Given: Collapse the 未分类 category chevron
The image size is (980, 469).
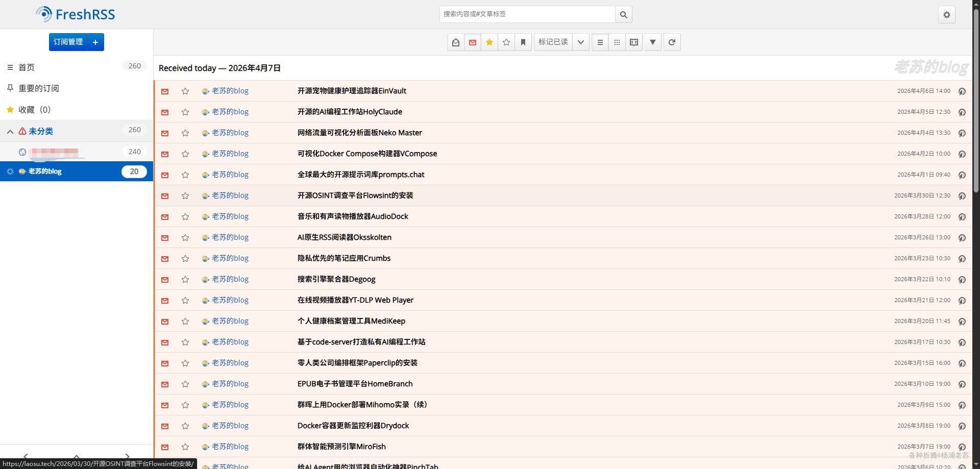Looking at the screenshot, I should (10, 132).
